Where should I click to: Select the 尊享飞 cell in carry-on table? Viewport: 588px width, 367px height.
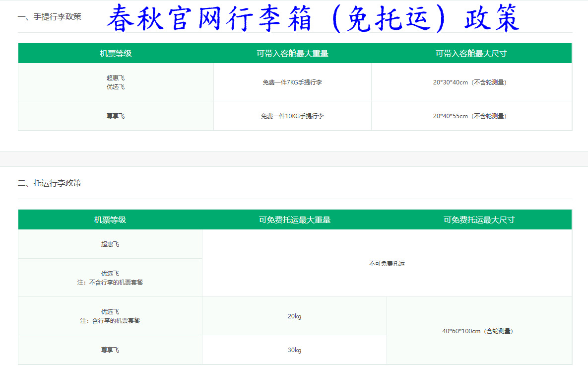(116, 116)
